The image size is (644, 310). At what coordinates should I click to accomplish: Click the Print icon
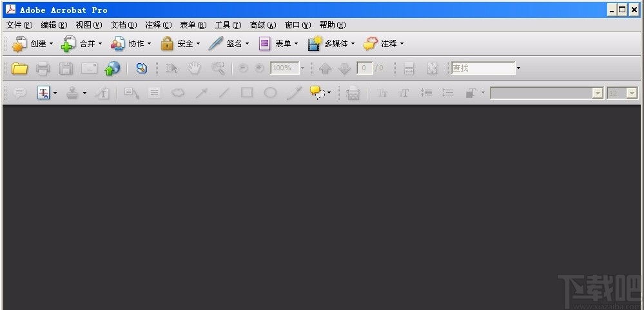click(43, 68)
